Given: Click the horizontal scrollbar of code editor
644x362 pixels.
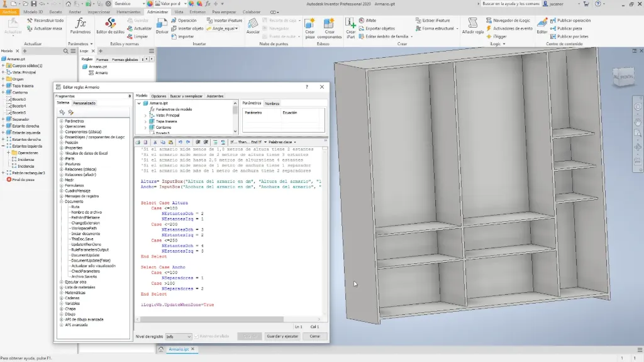Looking at the screenshot, I should 211,319.
